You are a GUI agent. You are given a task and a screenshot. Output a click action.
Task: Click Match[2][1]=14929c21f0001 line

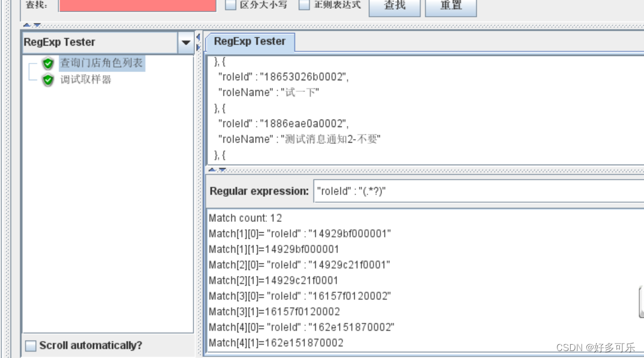[274, 280]
